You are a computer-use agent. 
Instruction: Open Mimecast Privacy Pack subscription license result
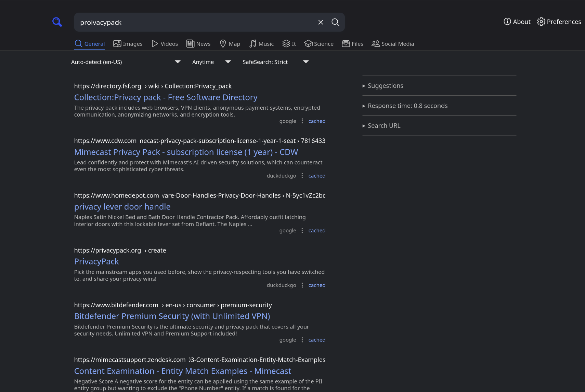point(186,152)
